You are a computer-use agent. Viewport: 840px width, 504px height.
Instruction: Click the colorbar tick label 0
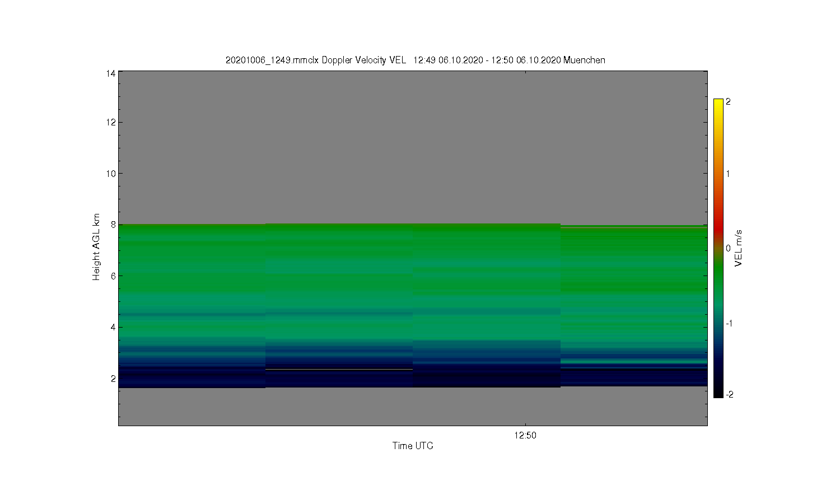(x=728, y=248)
